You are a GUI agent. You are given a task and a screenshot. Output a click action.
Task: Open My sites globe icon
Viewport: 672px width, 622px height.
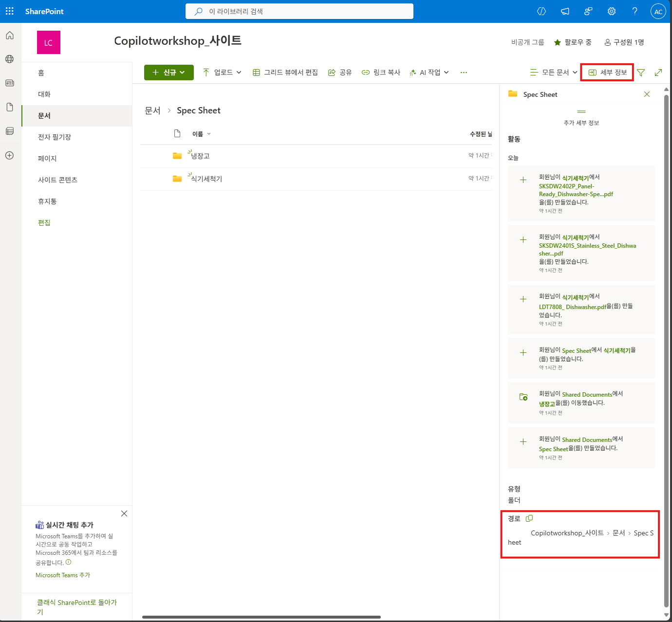[10, 59]
